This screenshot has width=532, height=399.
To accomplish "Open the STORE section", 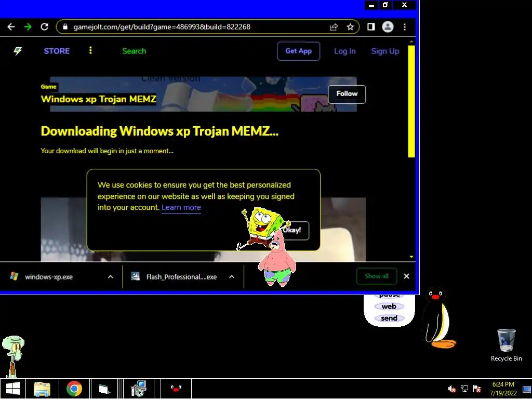I will [57, 51].
